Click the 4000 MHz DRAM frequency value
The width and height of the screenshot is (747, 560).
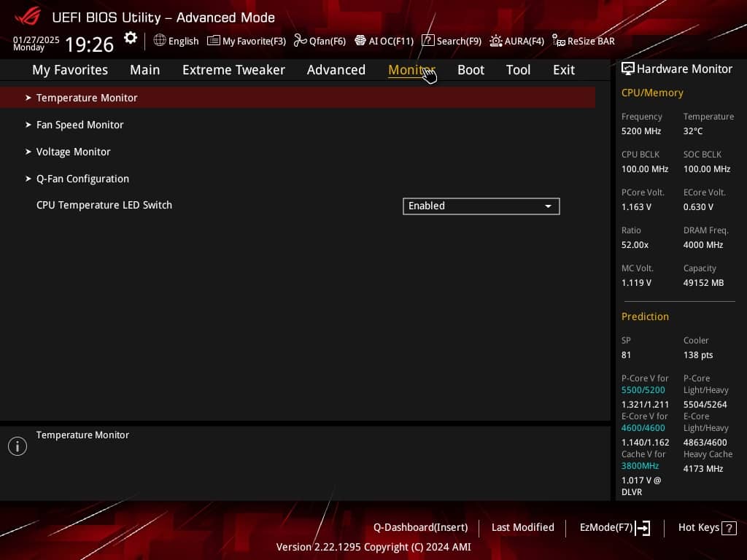(x=703, y=245)
